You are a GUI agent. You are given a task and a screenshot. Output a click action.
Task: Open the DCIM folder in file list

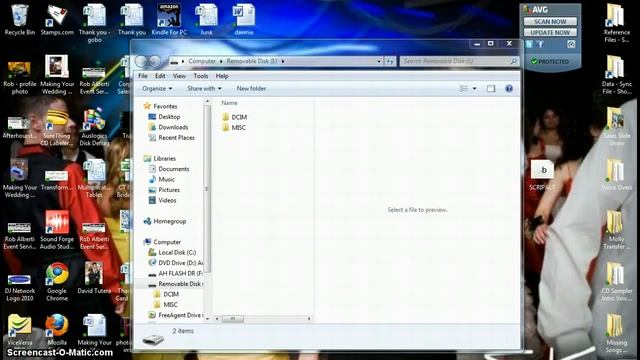tap(235, 117)
